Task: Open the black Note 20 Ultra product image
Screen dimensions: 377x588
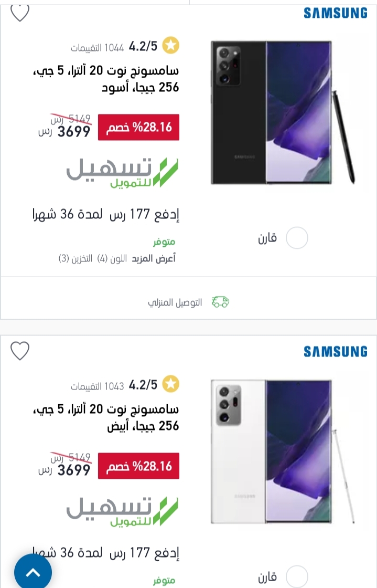Action: tap(283, 112)
